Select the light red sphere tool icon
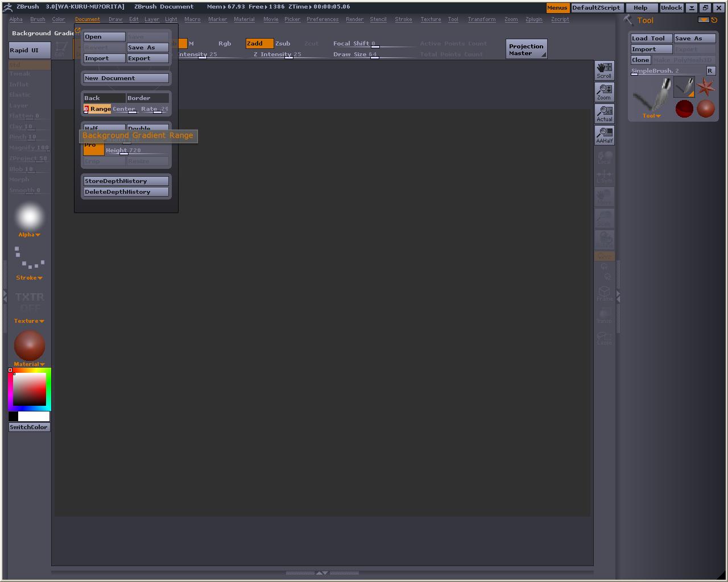Screen dimensions: 728x582 click(706, 109)
